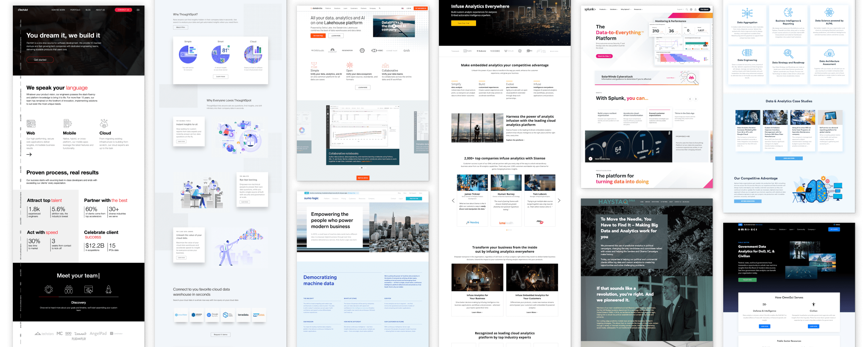
Task: Click previous arrow beside With Splunk heading
Action: pyautogui.click(x=690, y=99)
